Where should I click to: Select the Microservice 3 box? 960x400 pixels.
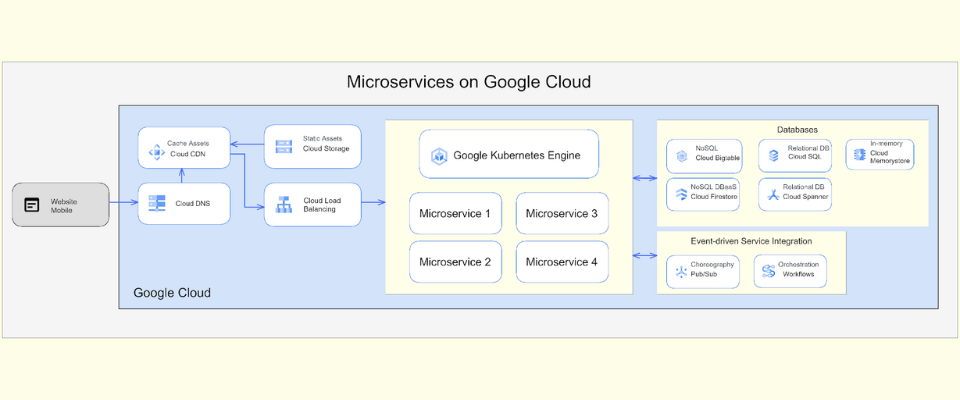pyautogui.click(x=562, y=213)
